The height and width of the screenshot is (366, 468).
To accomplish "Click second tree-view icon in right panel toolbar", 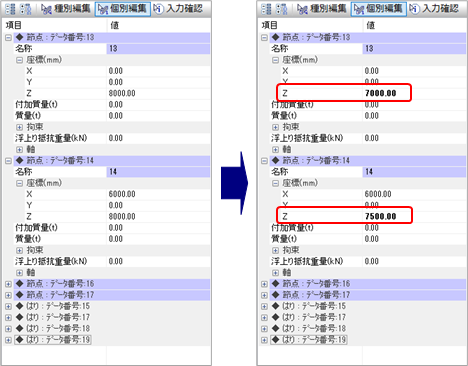I will click(x=281, y=9).
